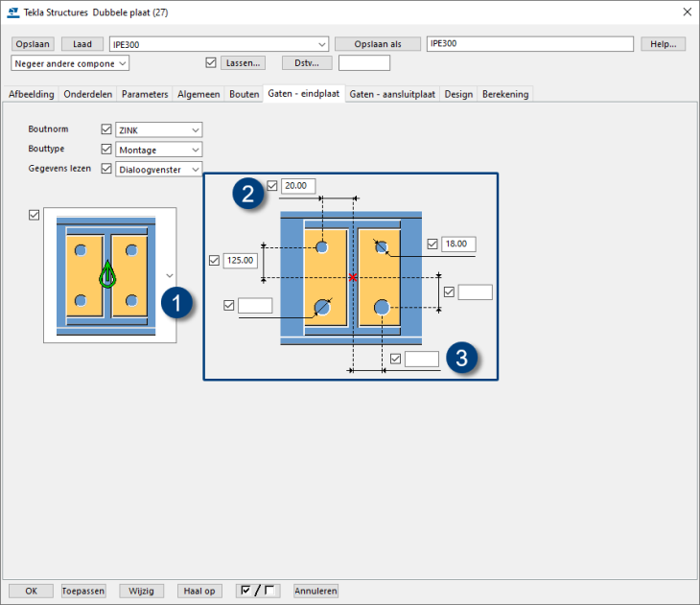The image size is (700, 605).
Task: Click the Tekla Structures title bar icon
Action: [x=12, y=12]
